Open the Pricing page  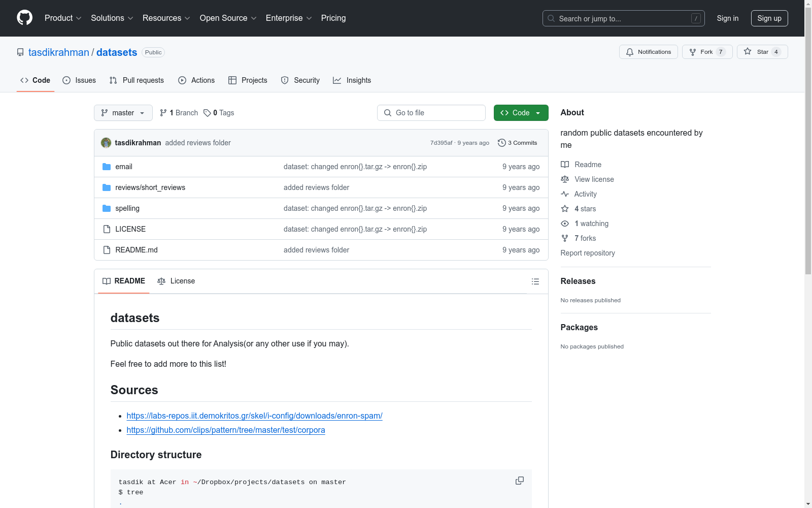(x=333, y=18)
